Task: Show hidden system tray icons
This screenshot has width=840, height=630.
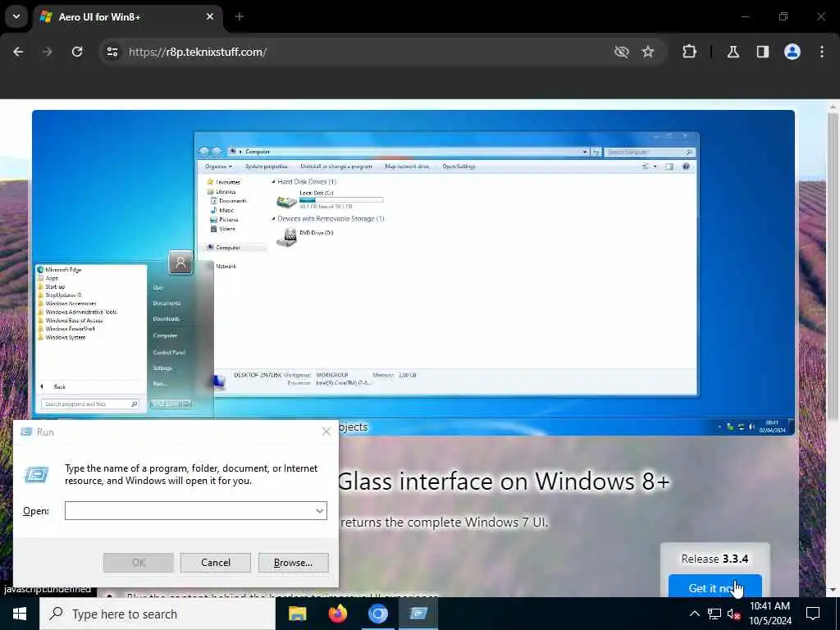Action: click(694, 614)
